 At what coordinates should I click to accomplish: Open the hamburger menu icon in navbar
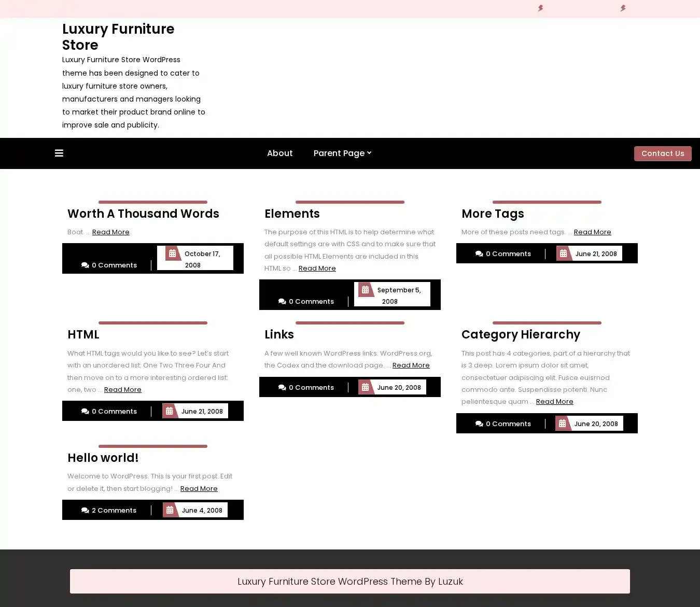click(x=59, y=153)
